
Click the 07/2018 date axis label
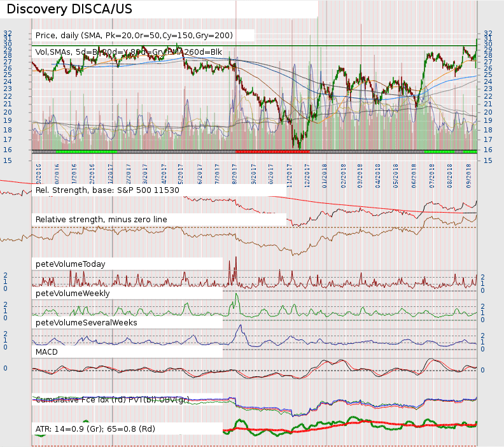pyautogui.click(x=431, y=176)
